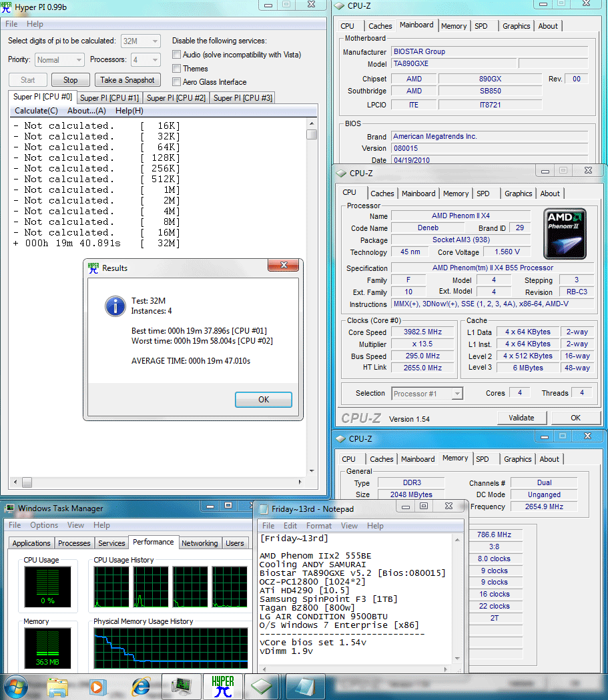Click the AMD Phenom II logo in CPU-Z
Image resolution: width=608 pixels, height=700 pixels.
[565, 234]
